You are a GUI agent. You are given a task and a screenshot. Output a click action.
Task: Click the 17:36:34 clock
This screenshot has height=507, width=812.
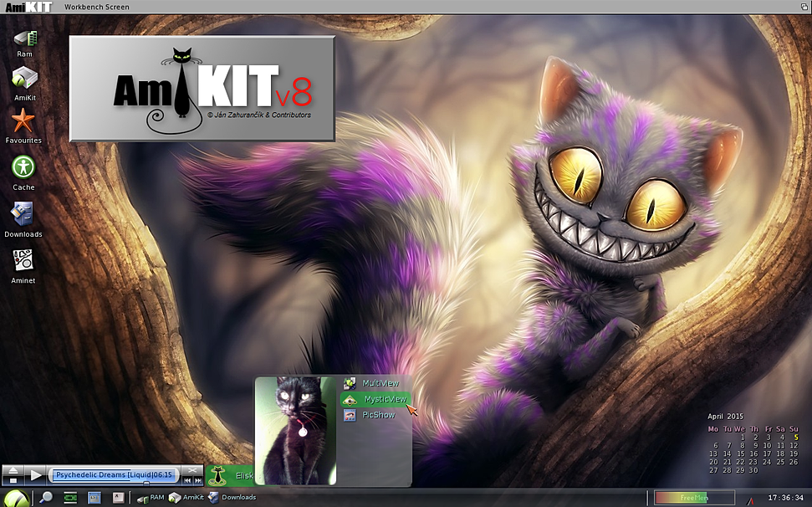785,498
